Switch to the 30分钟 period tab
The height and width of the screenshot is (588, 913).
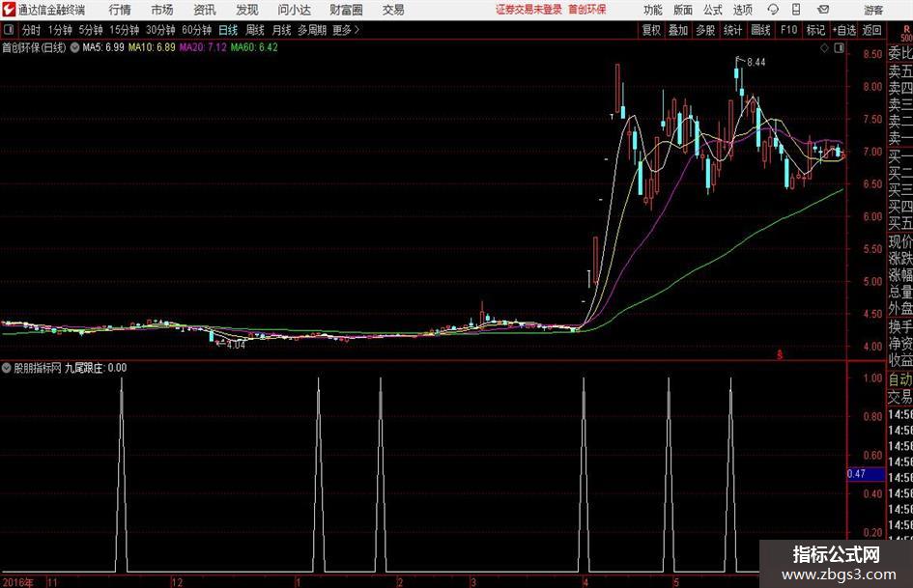point(160,30)
